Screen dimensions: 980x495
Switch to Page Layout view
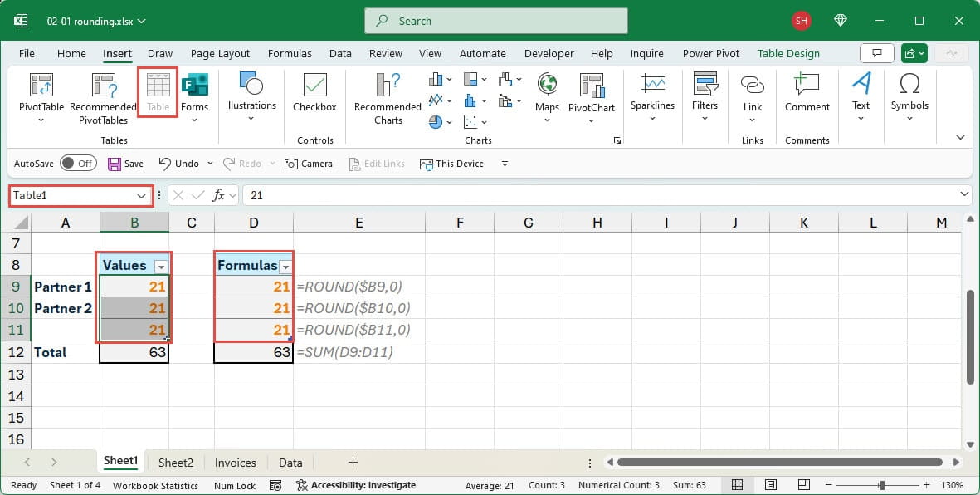770,485
